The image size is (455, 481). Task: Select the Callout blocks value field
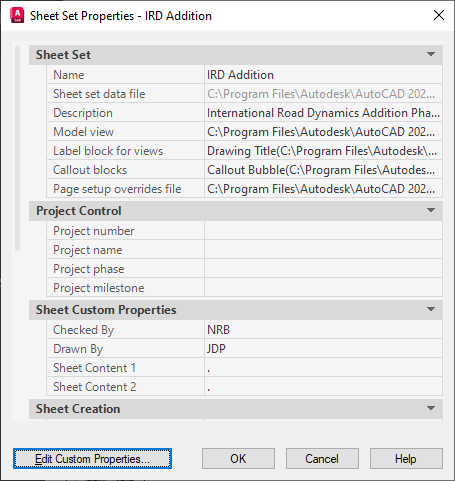pyautogui.click(x=323, y=170)
